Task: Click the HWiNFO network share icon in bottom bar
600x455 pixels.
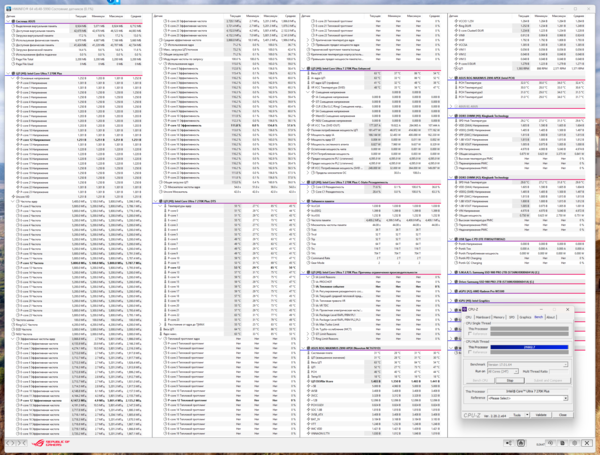Action: click(509, 443)
